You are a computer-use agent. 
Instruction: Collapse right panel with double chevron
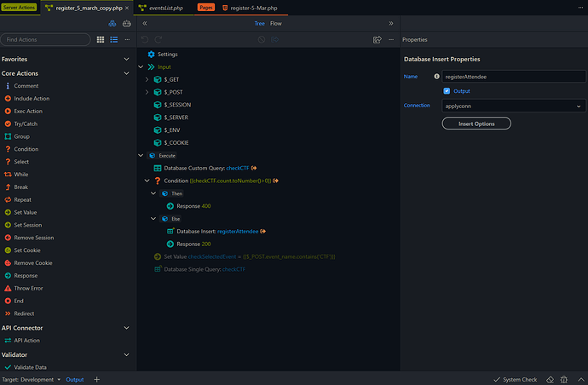pyautogui.click(x=391, y=23)
